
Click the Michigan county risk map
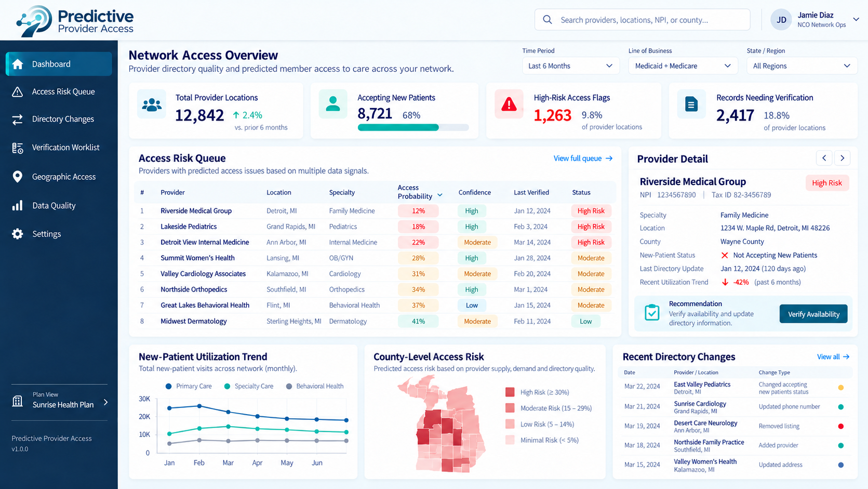pos(442,424)
